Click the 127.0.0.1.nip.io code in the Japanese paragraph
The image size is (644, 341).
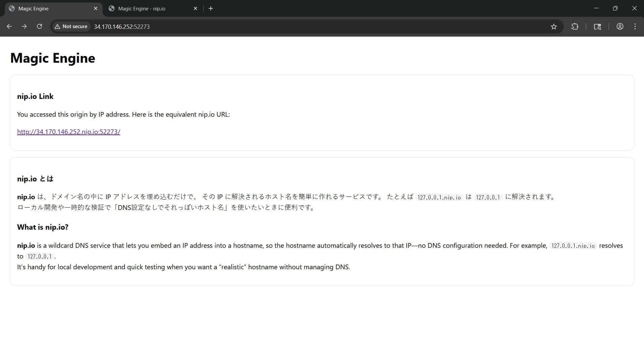tap(439, 197)
